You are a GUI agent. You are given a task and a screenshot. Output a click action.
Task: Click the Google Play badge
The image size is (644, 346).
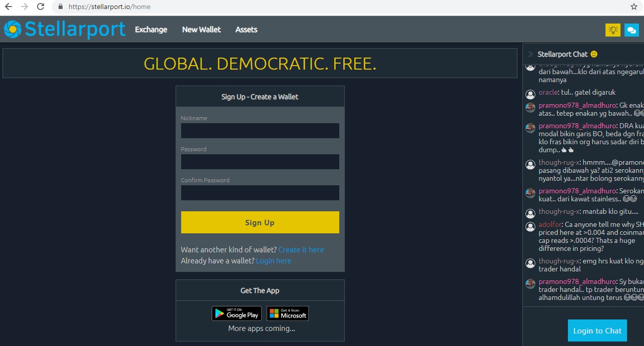[x=237, y=313]
